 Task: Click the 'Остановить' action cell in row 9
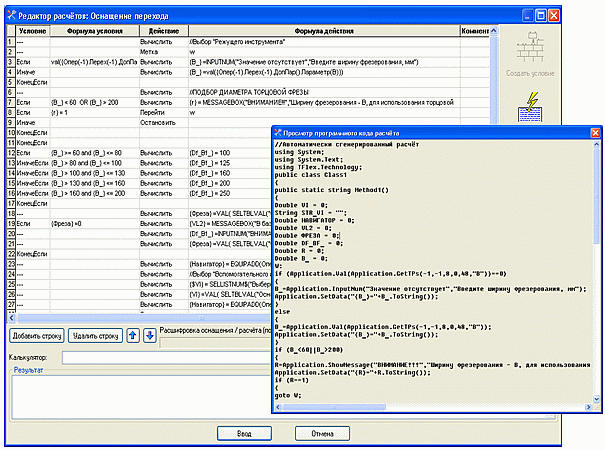pos(164,122)
